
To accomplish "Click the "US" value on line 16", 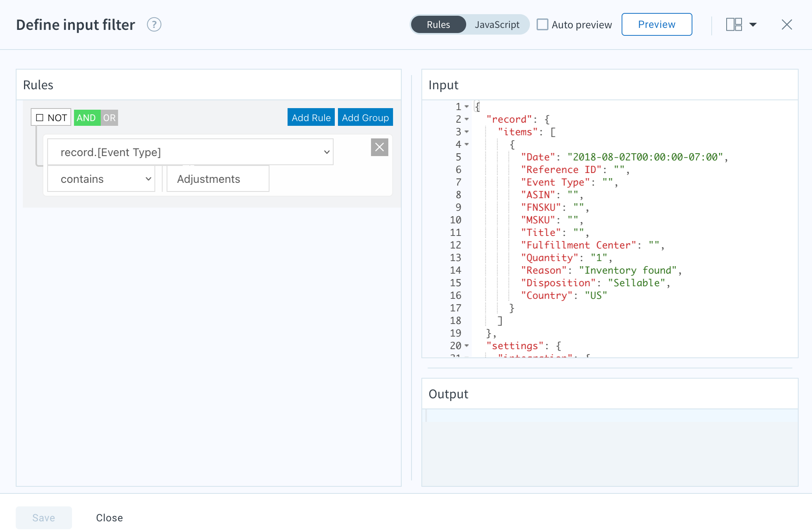I will (596, 296).
